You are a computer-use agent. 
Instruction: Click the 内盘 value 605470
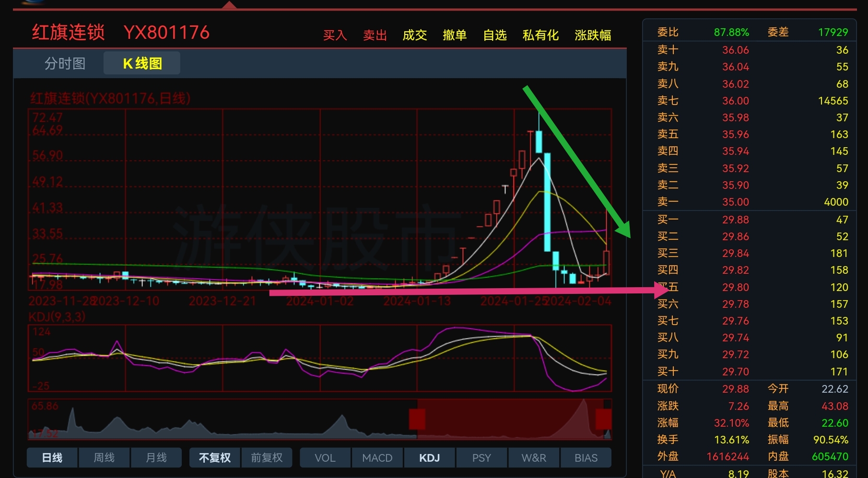coord(830,456)
